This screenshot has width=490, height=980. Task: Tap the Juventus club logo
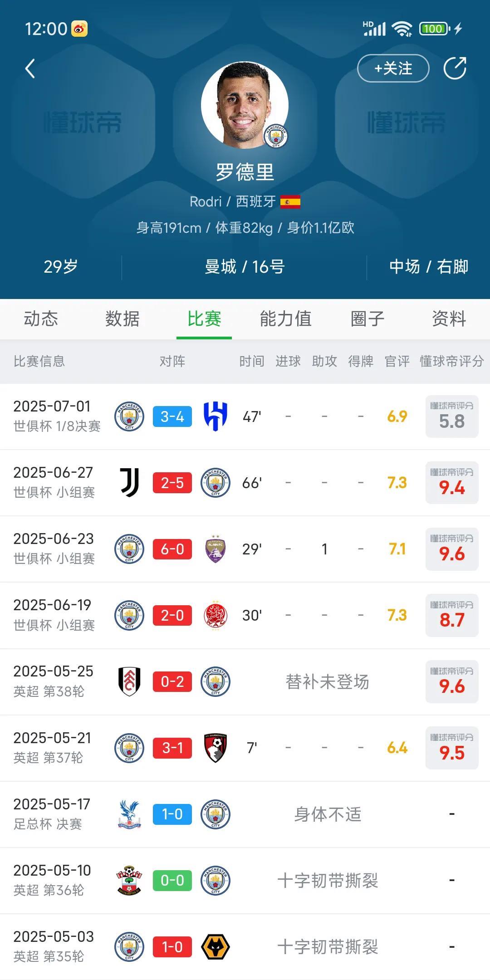click(x=129, y=483)
